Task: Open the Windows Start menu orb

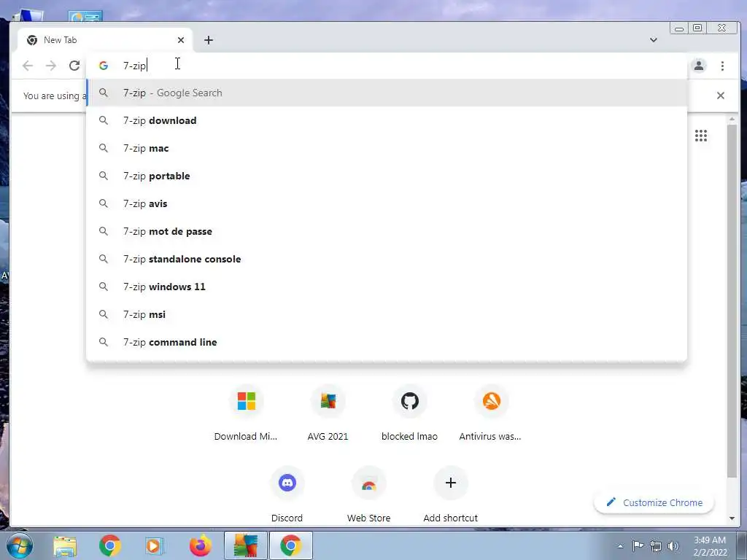Action: coord(20,545)
